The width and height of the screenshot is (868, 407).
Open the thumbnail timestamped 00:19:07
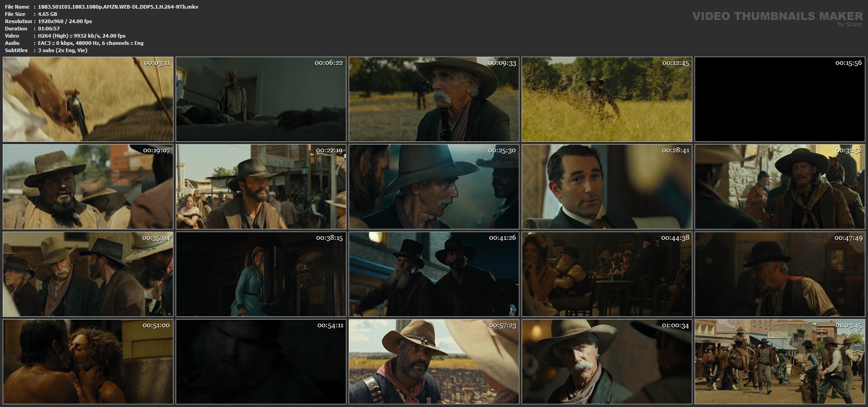tap(88, 187)
